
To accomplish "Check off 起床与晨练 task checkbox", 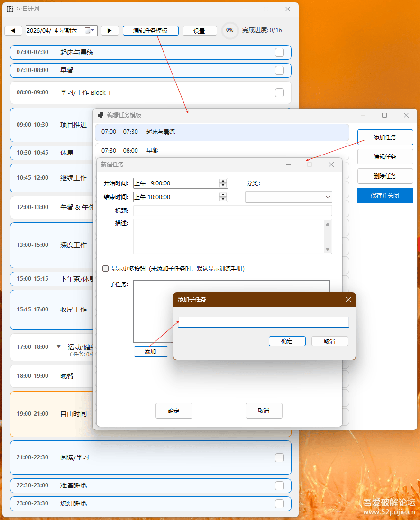I will pos(279,53).
